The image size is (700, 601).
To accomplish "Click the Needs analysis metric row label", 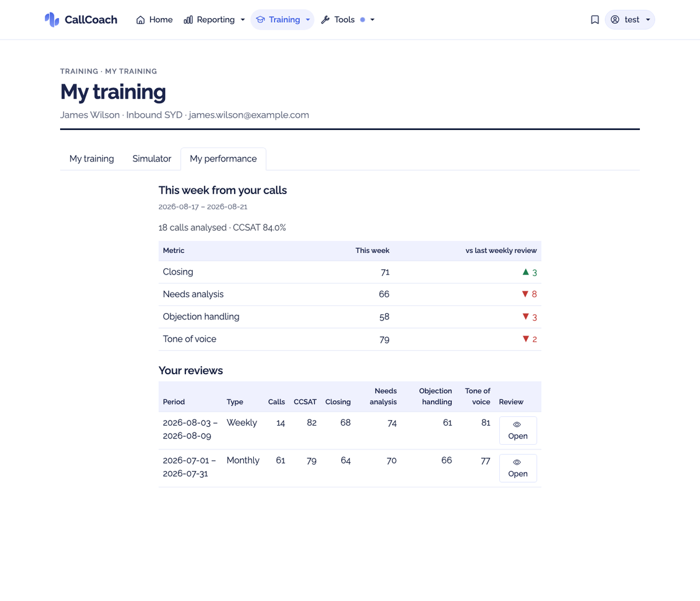I will pyautogui.click(x=193, y=294).
